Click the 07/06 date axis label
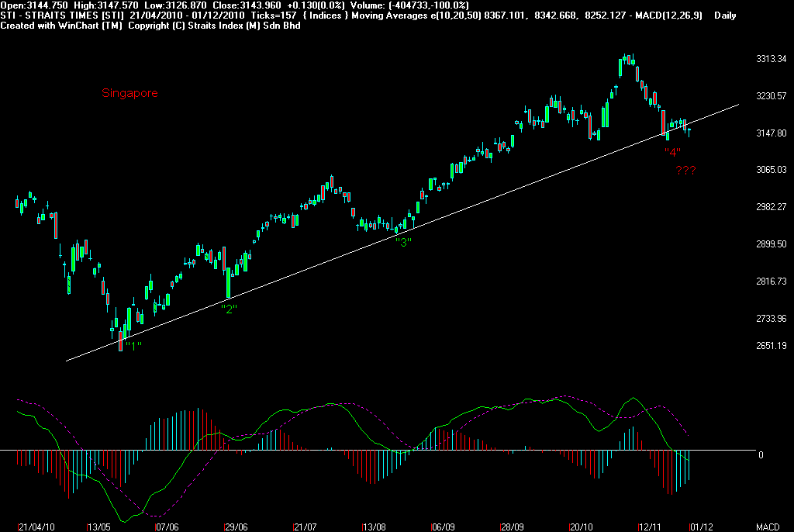794x532 pixels. [x=167, y=527]
